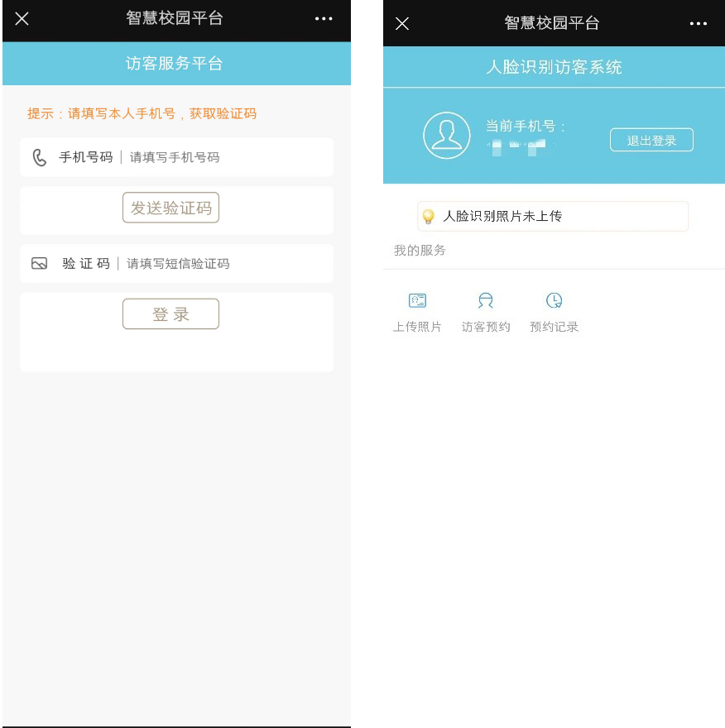Open the three-dot menu on left screen
The image size is (725, 728).
[324, 19]
